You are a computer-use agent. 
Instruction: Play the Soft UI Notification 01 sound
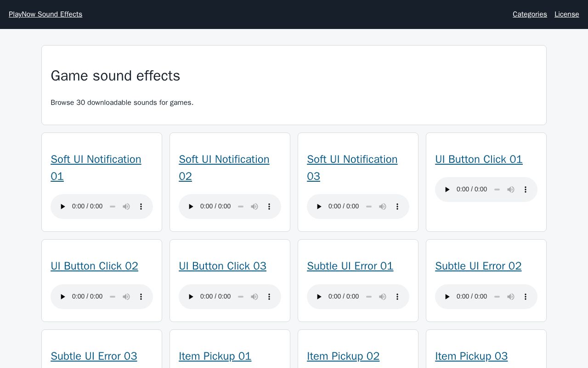[63, 207]
